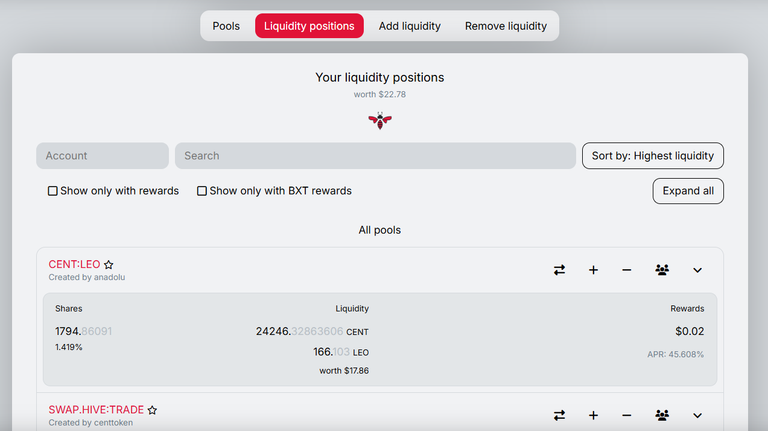Open the Sort by Highest liquidity dropdown

point(653,156)
